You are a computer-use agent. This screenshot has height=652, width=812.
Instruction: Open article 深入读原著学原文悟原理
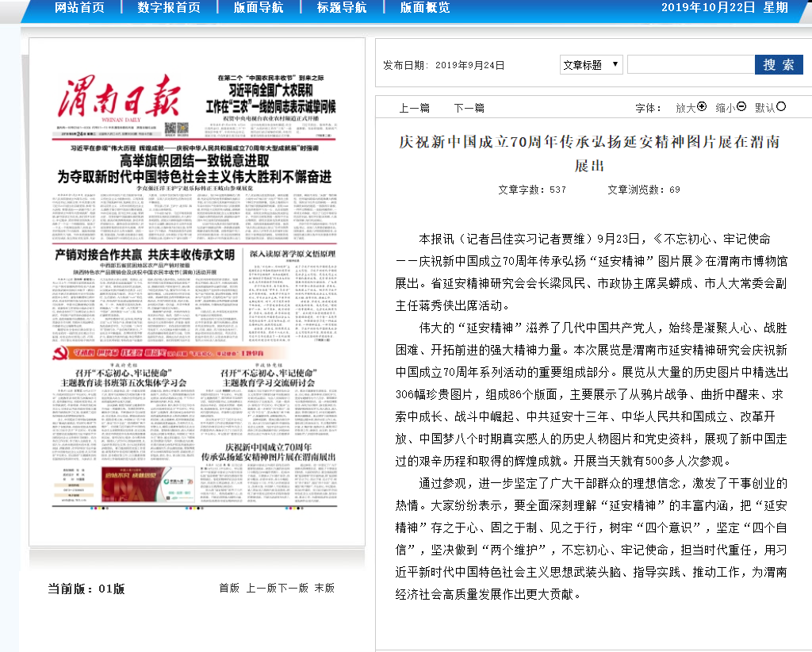tap(293, 254)
